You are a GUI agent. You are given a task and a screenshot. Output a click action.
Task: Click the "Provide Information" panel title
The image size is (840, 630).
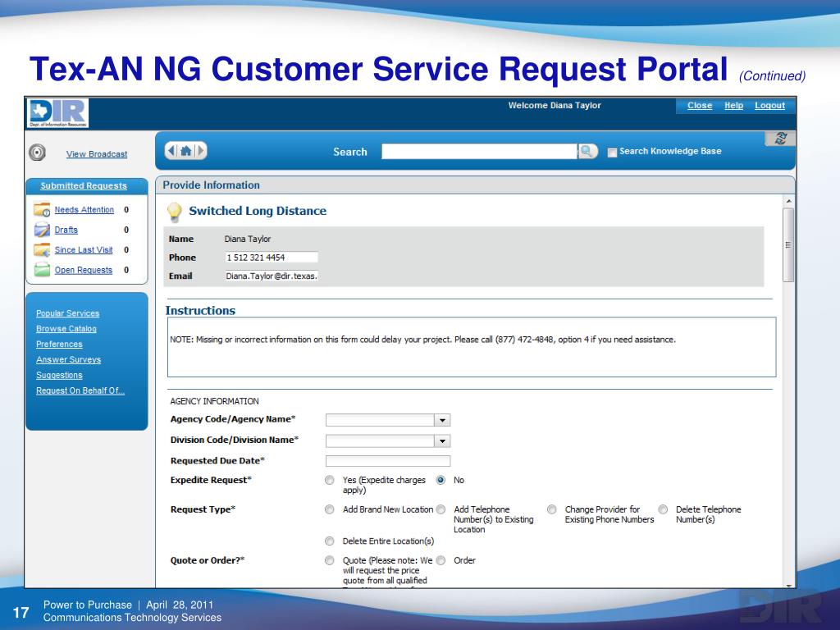tap(211, 185)
